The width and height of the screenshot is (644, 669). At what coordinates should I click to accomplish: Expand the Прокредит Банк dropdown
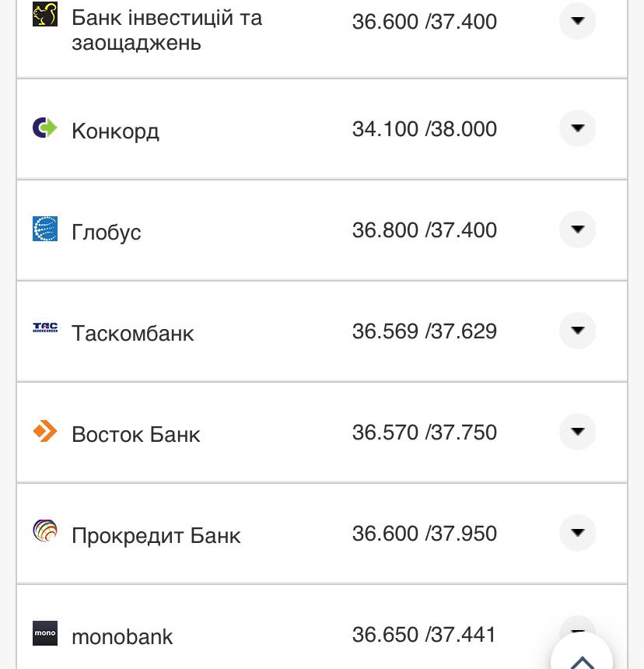(577, 533)
